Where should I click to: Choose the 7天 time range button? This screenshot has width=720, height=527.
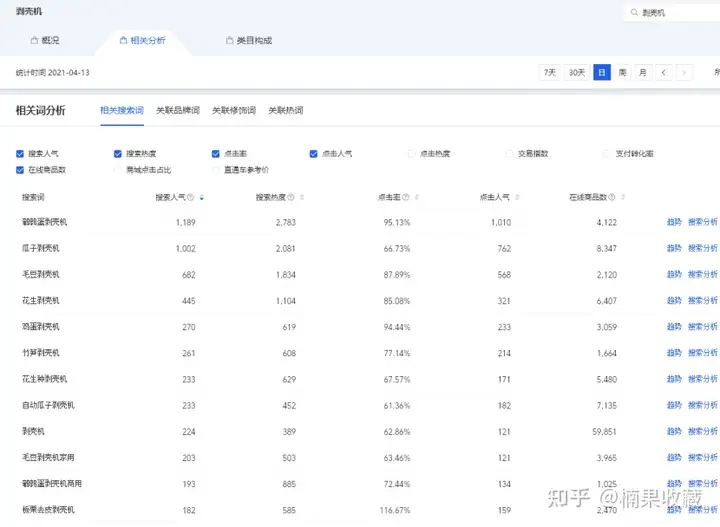click(550, 73)
